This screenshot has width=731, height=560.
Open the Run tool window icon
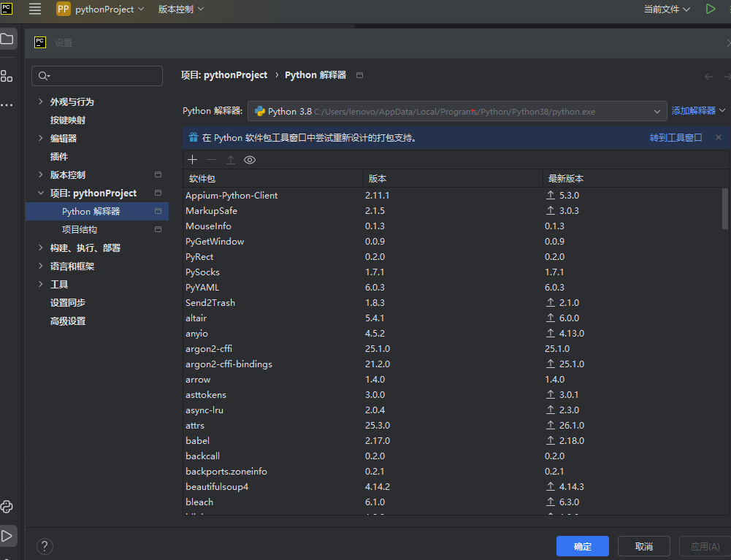point(7,536)
